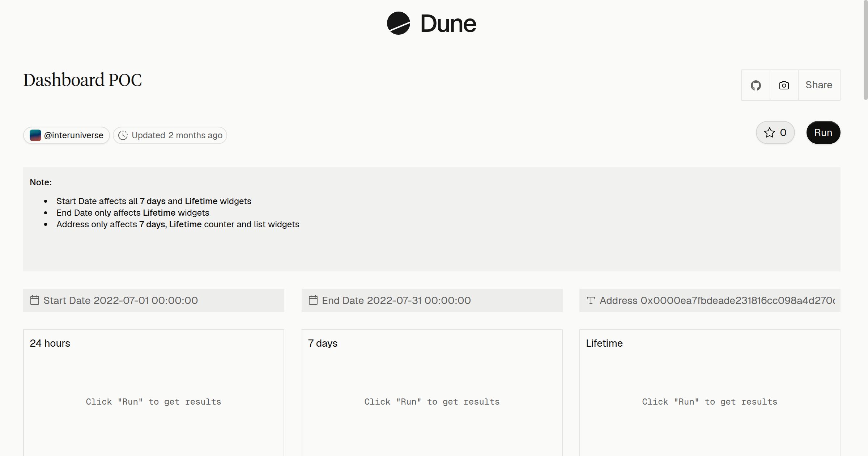Click the Share button
The image size is (868, 456).
coord(819,85)
